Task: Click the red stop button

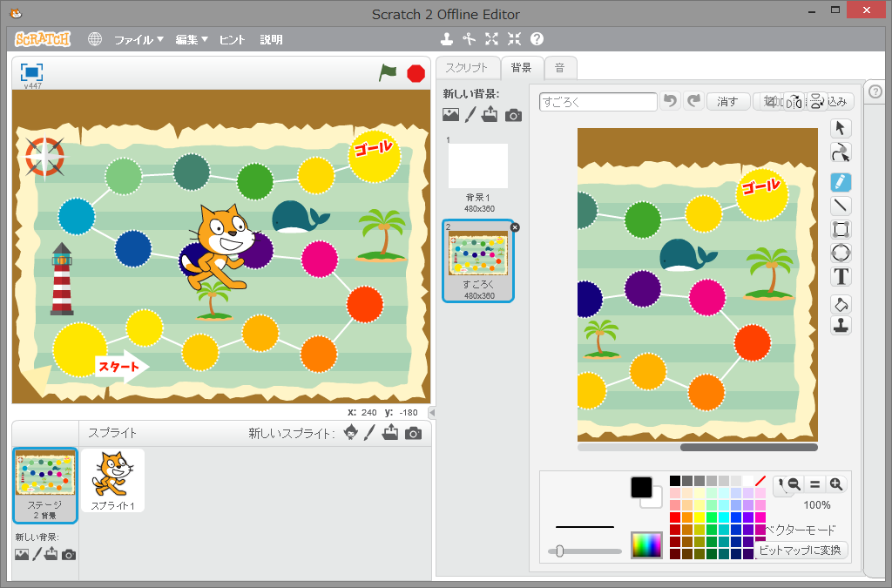Action: (416, 73)
